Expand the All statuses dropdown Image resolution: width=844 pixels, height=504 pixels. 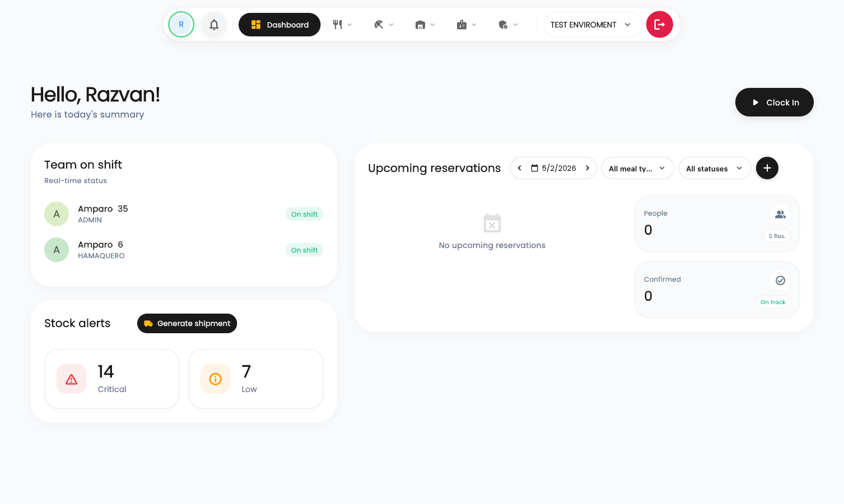pyautogui.click(x=715, y=168)
